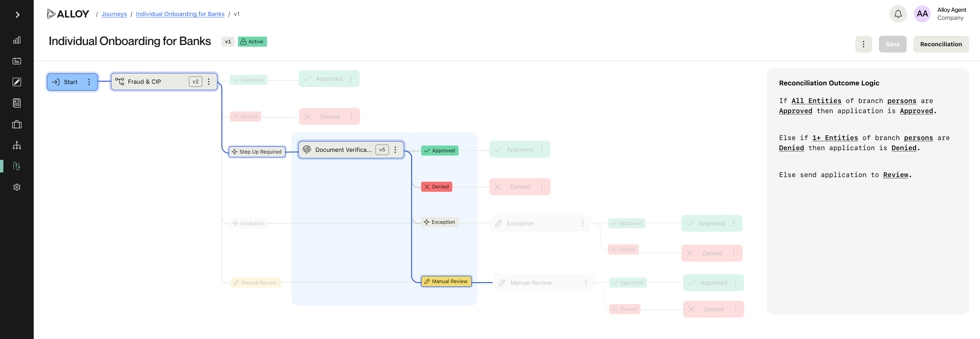Open notifications bell
980x339 pixels.
coord(898,14)
